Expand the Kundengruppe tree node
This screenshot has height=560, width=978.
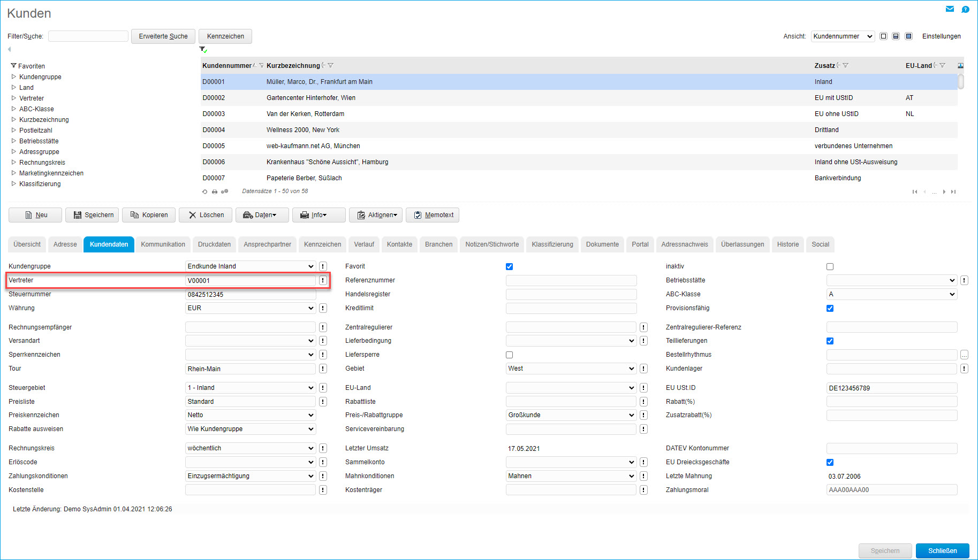coord(14,76)
